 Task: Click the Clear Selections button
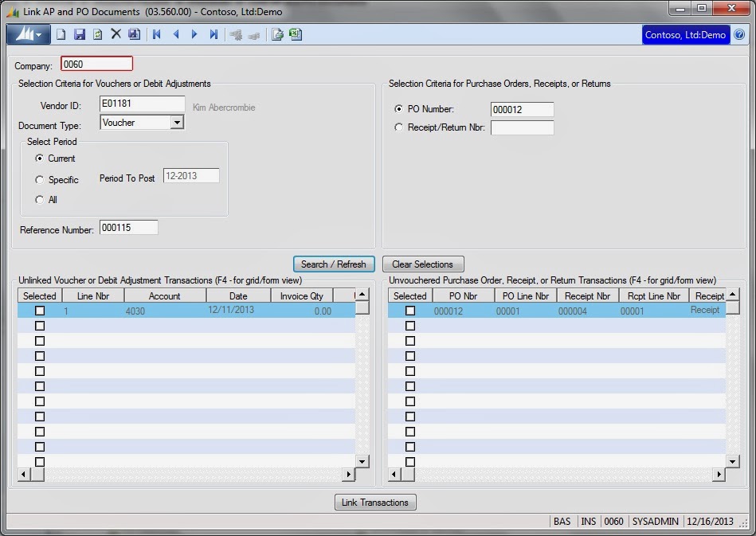(423, 264)
